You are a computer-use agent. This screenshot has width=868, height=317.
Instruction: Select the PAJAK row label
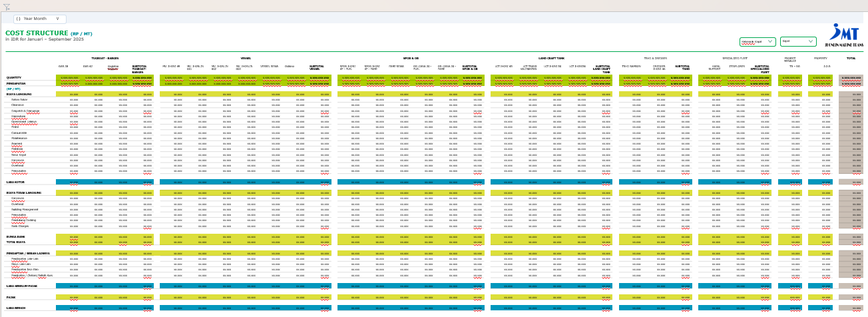click(11, 297)
